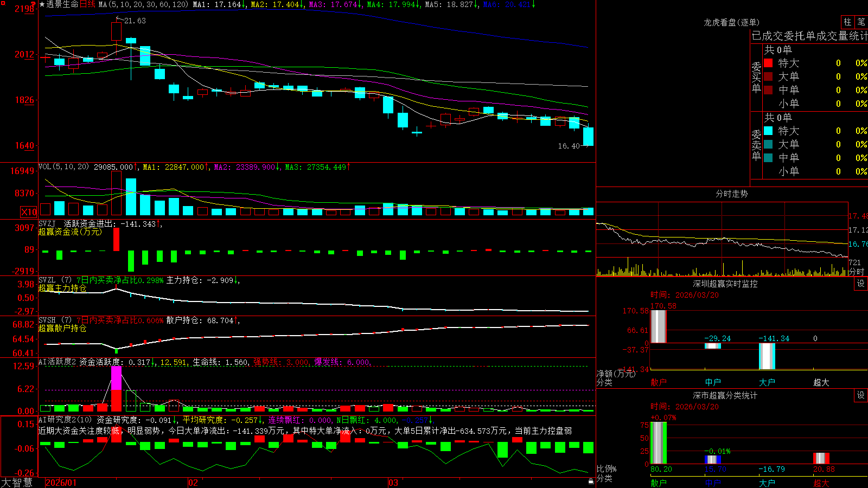Click the VOL(5,10,20) indicator label
The image size is (868, 488).
[x=63, y=167]
